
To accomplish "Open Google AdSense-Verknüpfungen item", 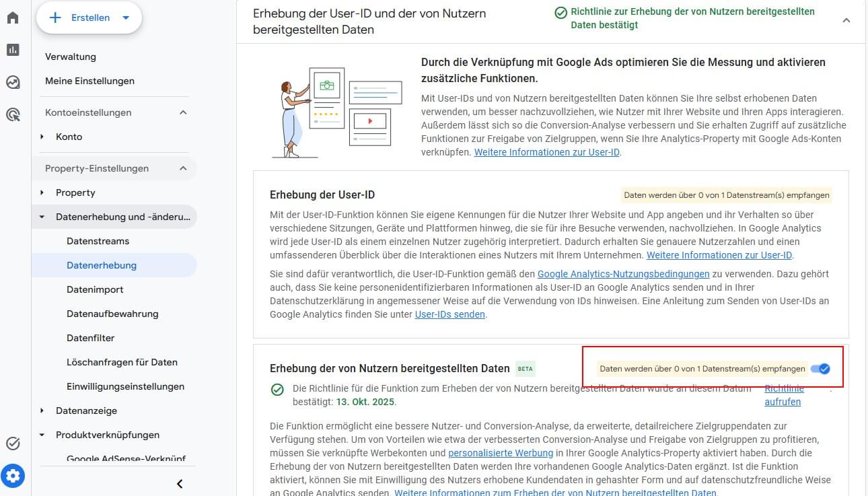I will 126,459.
